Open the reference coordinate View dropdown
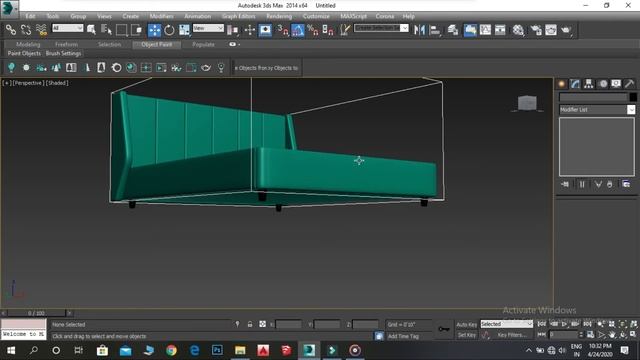The height and width of the screenshot is (360, 640). [x=208, y=28]
